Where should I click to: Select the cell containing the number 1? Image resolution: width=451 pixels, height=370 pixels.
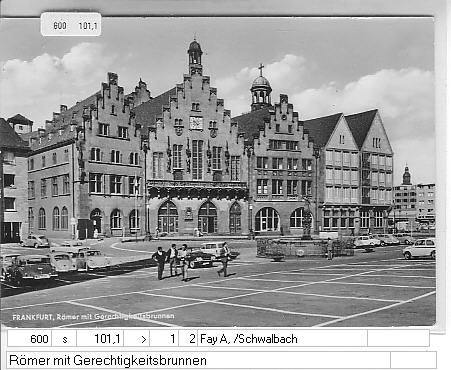[164, 339]
